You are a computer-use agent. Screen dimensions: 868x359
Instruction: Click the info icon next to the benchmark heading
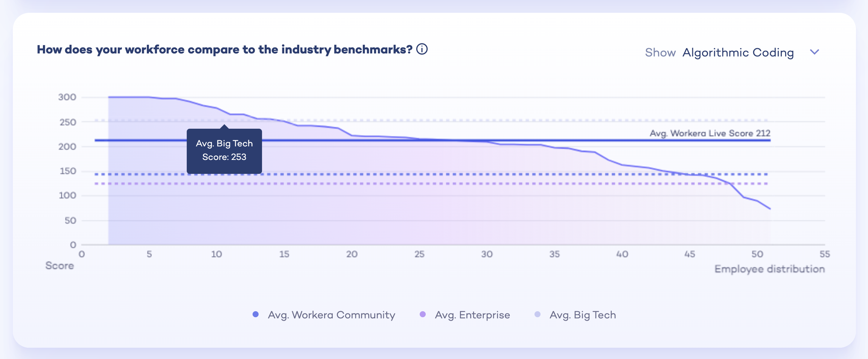click(x=422, y=49)
